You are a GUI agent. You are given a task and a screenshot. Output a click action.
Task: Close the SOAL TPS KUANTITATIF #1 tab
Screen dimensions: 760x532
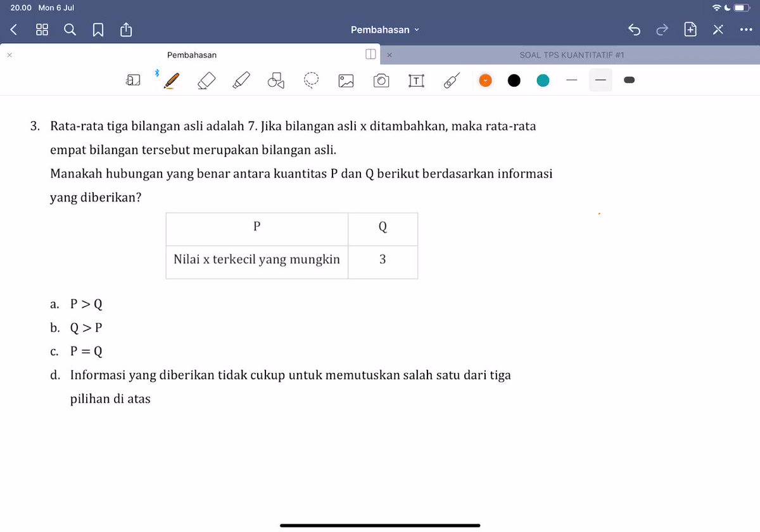click(x=389, y=55)
